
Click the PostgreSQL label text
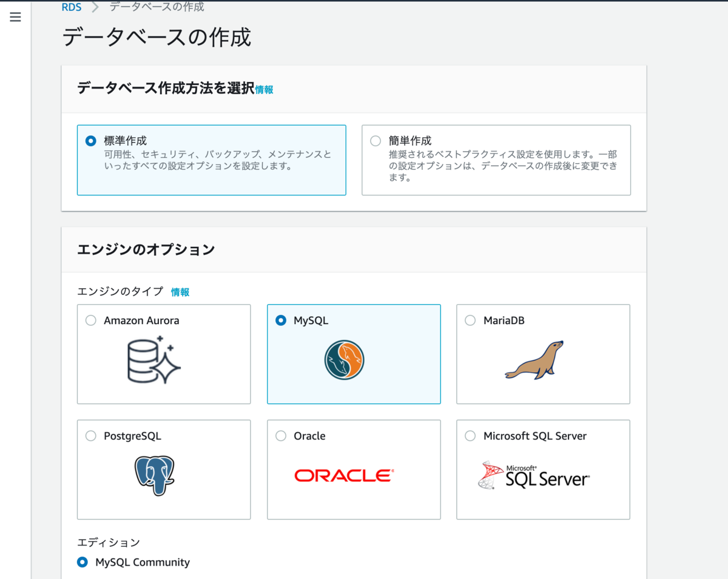tap(132, 436)
